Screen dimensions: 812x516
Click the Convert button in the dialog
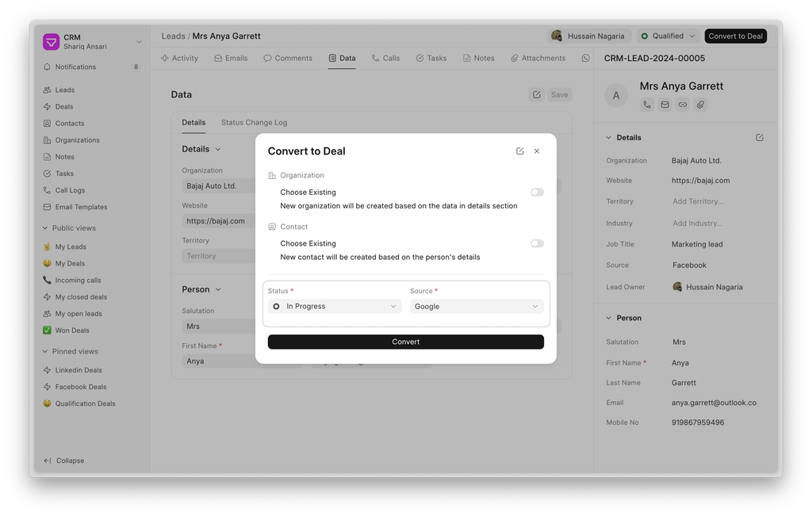[x=406, y=342]
